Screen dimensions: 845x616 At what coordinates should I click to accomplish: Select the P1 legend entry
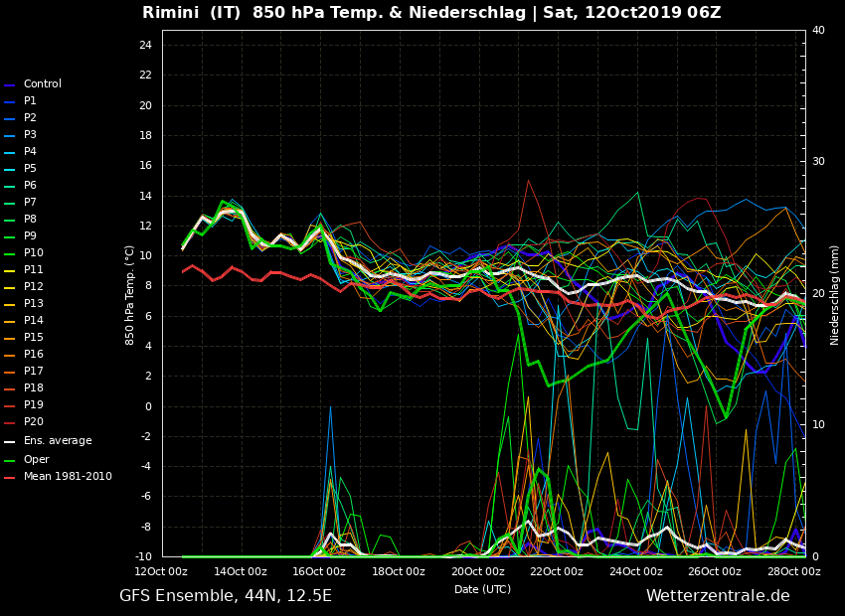[30, 101]
